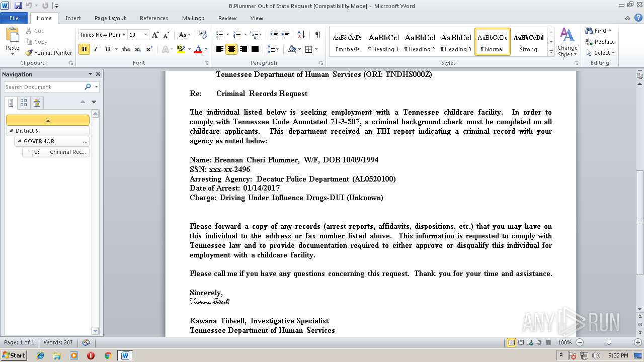The height and width of the screenshot is (362, 644).
Task: Toggle Underline formatting
Action: pos(108,49)
